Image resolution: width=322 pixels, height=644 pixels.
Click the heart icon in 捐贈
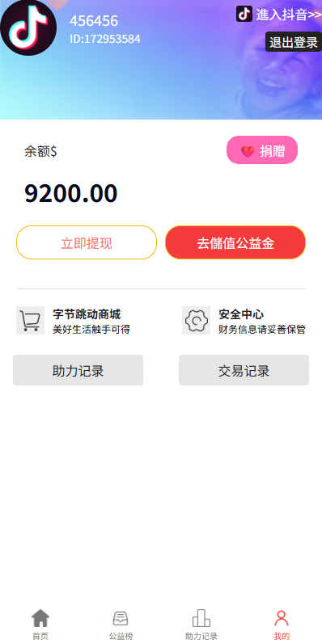(x=247, y=152)
